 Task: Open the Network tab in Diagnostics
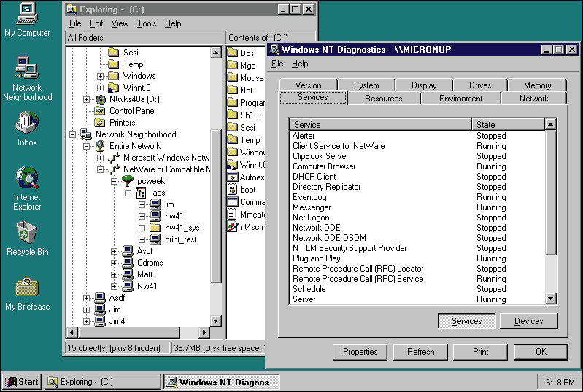tap(534, 99)
